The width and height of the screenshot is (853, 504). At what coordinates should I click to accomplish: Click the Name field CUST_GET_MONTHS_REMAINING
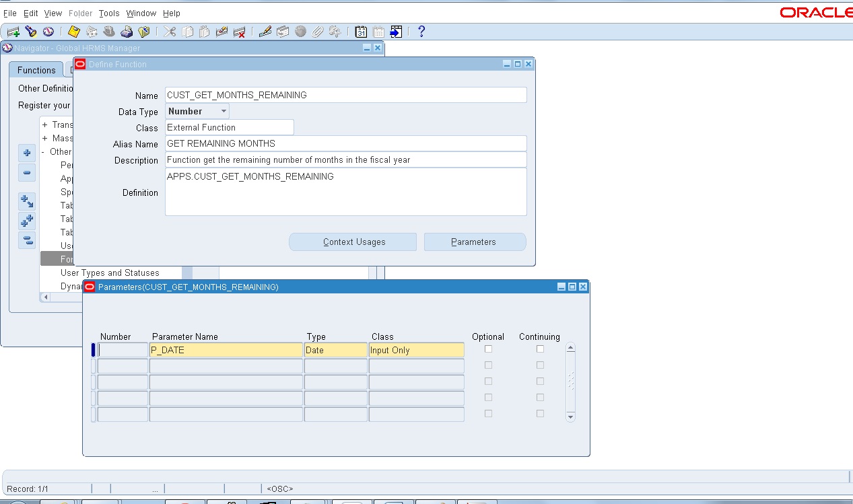pos(346,95)
